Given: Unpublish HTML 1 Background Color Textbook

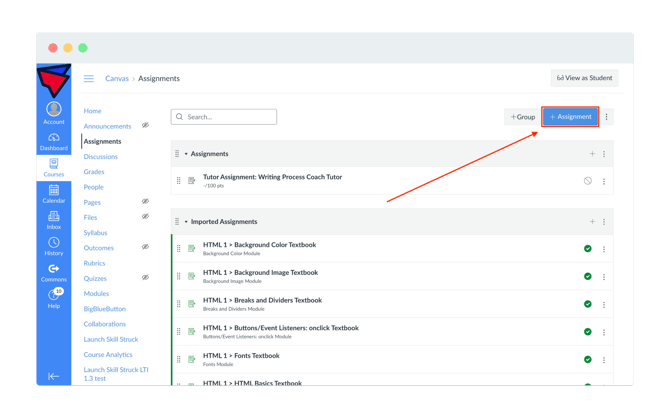Looking at the screenshot, I should (x=588, y=248).
